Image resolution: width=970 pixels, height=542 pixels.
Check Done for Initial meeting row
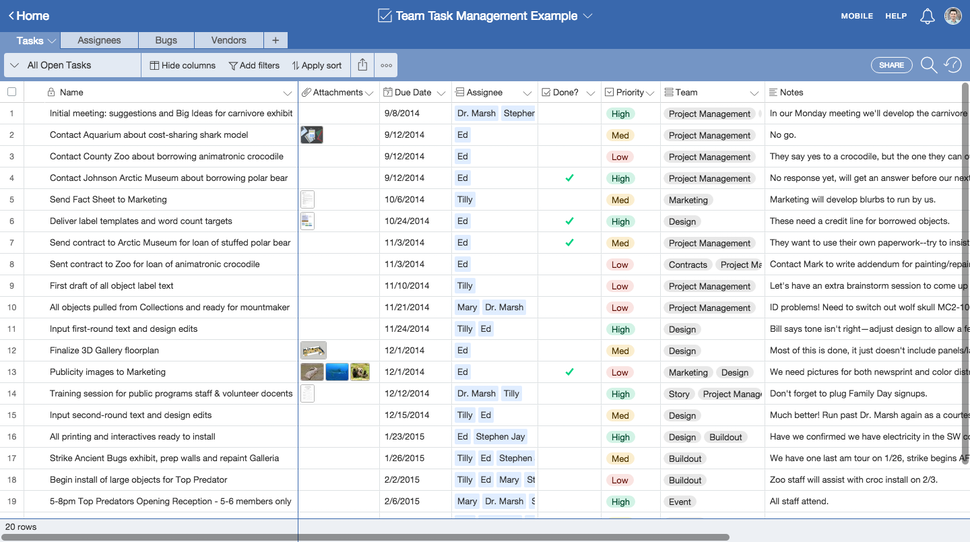[x=569, y=113]
